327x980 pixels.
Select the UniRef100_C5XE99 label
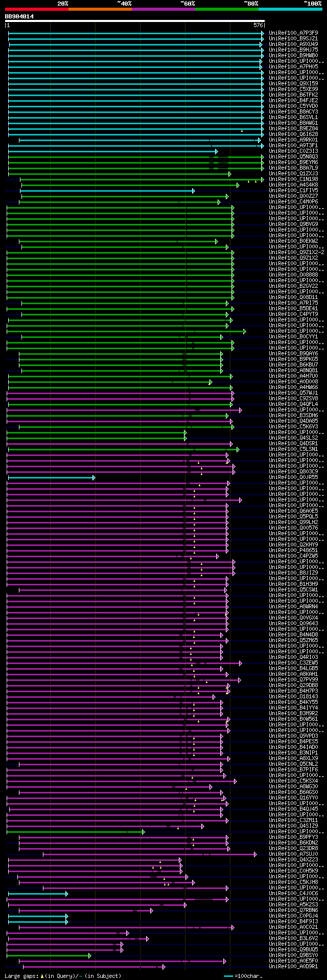293,89
